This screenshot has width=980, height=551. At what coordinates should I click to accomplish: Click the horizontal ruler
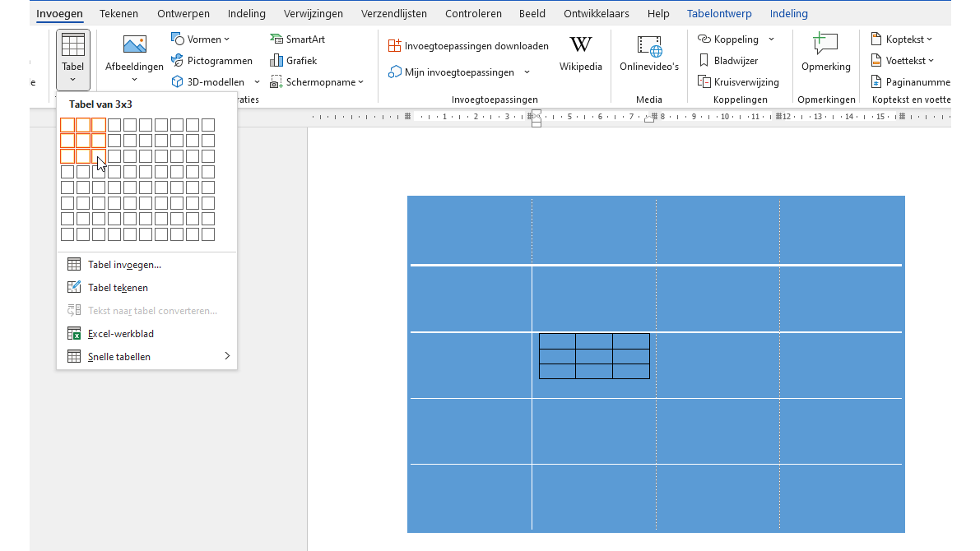(x=631, y=117)
